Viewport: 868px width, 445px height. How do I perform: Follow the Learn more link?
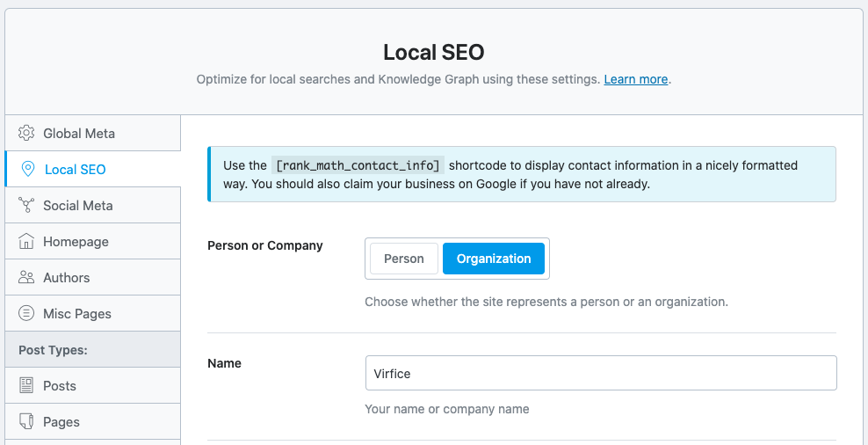pos(635,79)
